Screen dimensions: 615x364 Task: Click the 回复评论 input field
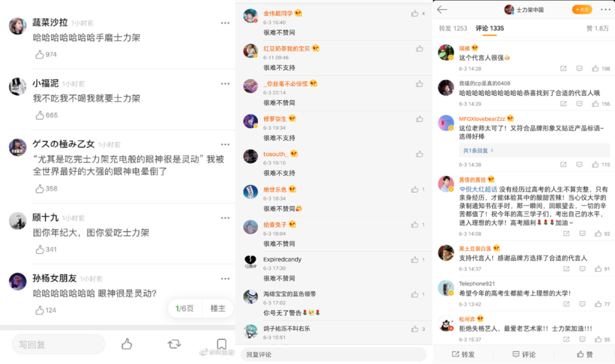click(333, 354)
